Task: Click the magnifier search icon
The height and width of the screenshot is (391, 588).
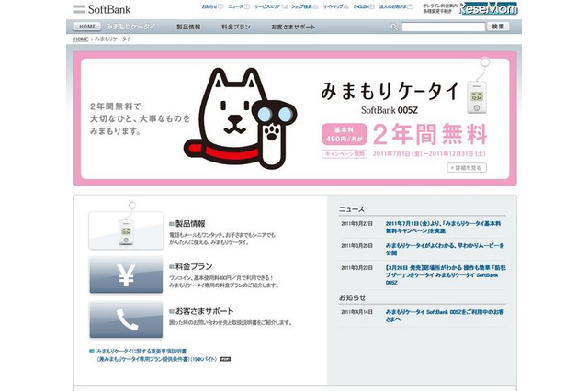Action: [394, 27]
